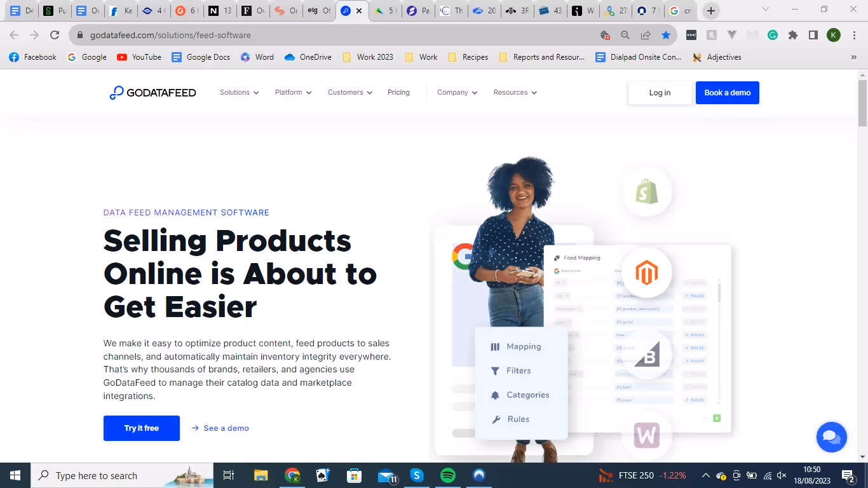This screenshot has width=868, height=488.
Task: Open the notification center icon
Action: coord(848,475)
